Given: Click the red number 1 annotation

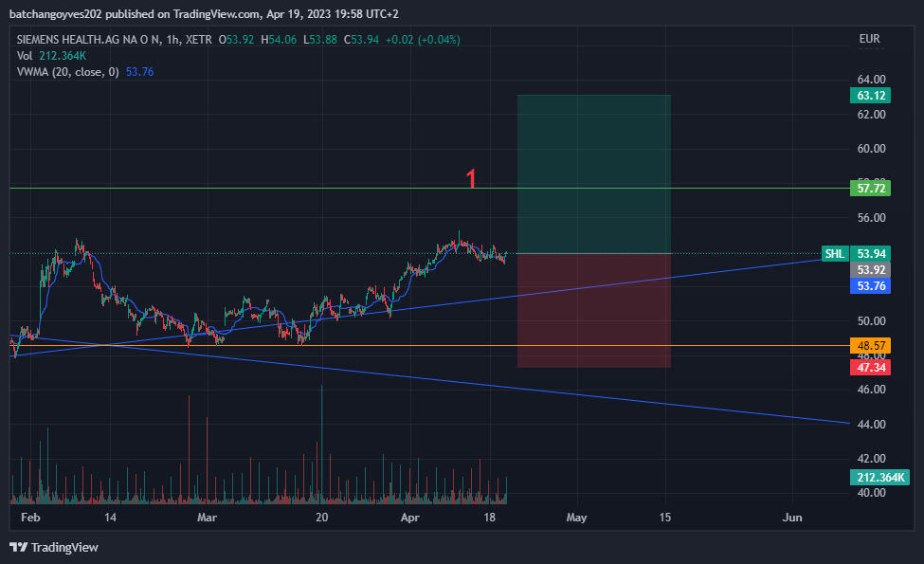Looking at the screenshot, I should [471, 178].
